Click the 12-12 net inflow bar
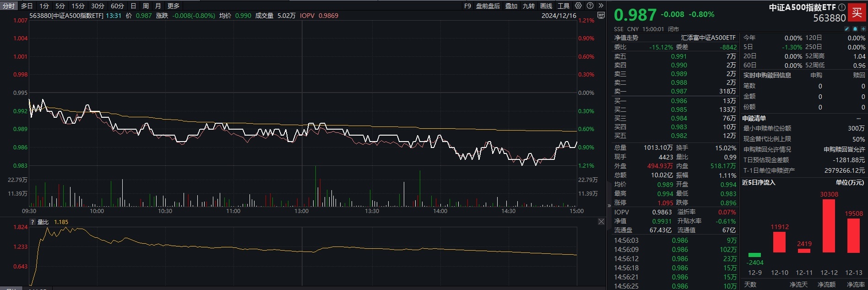The width and height of the screenshot is (868, 290). click(x=829, y=226)
